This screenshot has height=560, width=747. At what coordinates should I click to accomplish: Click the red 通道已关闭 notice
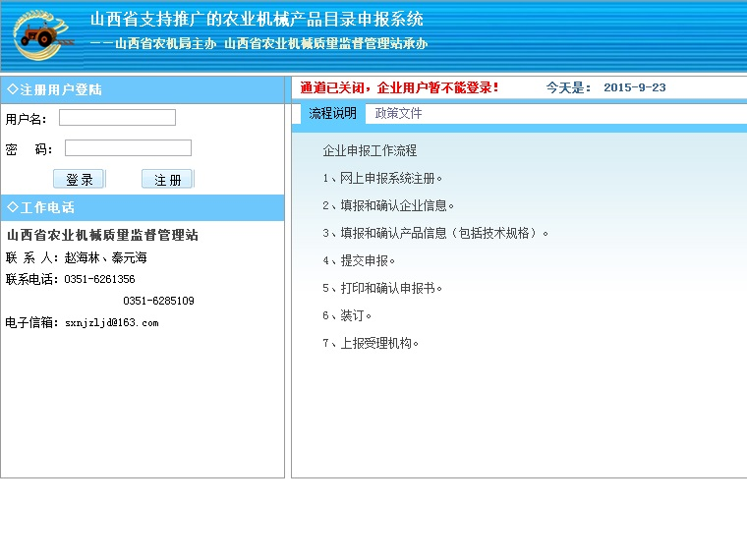tap(399, 87)
